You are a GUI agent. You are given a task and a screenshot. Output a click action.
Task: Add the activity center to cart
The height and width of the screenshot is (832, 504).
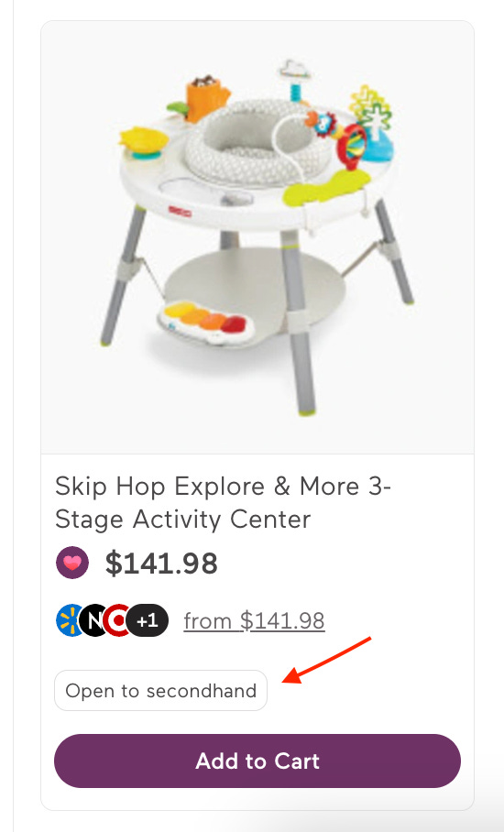257,761
